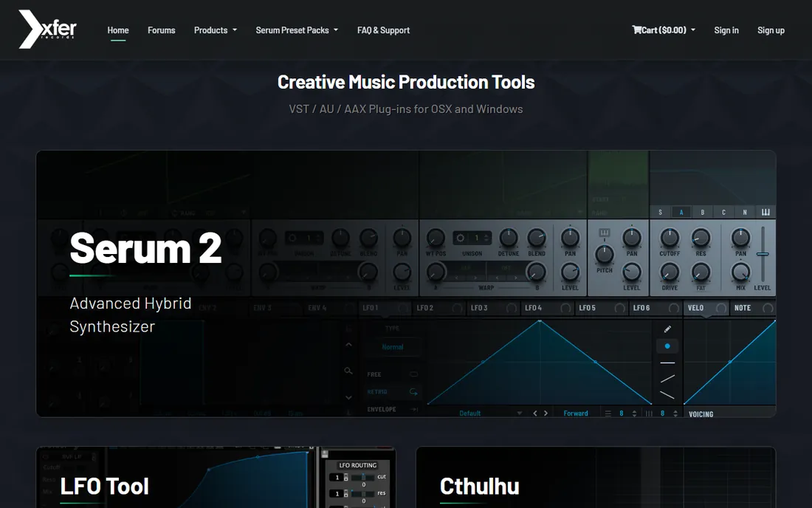
Task: Click the Forward direction selector
Action: pyautogui.click(x=576, y=413)
